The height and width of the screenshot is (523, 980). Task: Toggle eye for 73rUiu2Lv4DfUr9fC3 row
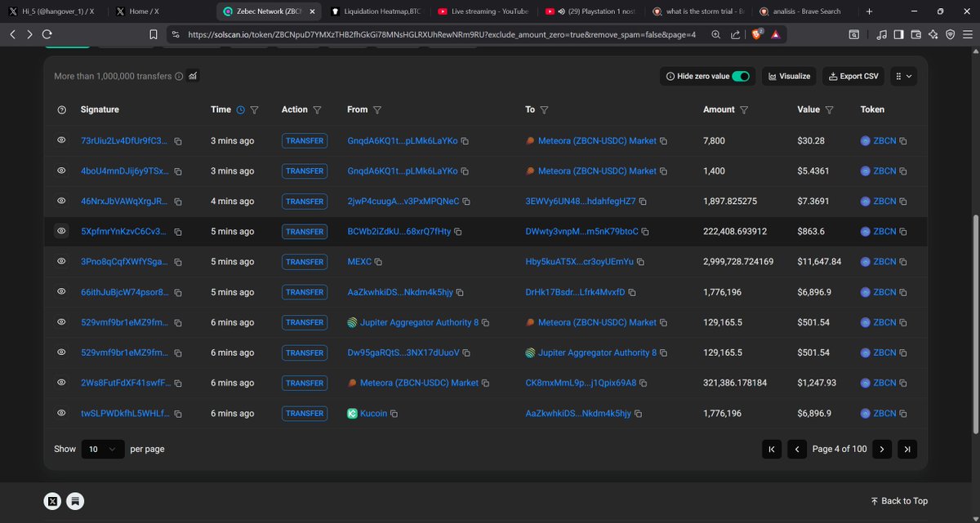tap(61, 141)
